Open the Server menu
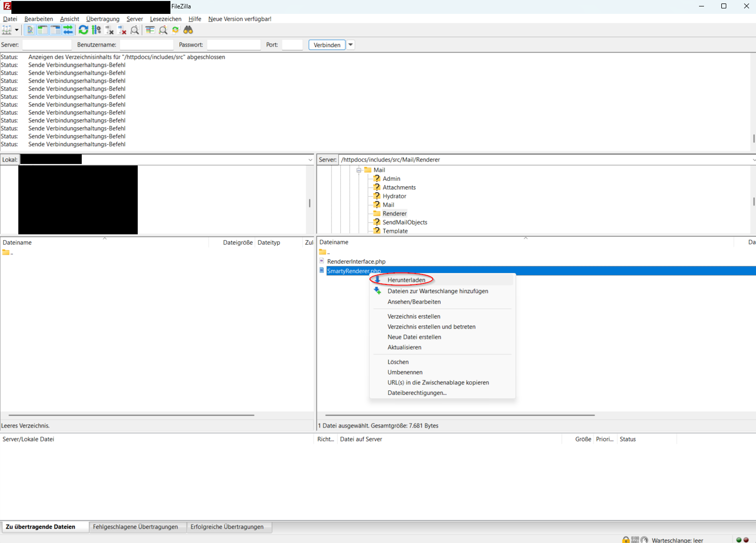The height and width of the screenshot is (543, 756). tap(135, 19)
